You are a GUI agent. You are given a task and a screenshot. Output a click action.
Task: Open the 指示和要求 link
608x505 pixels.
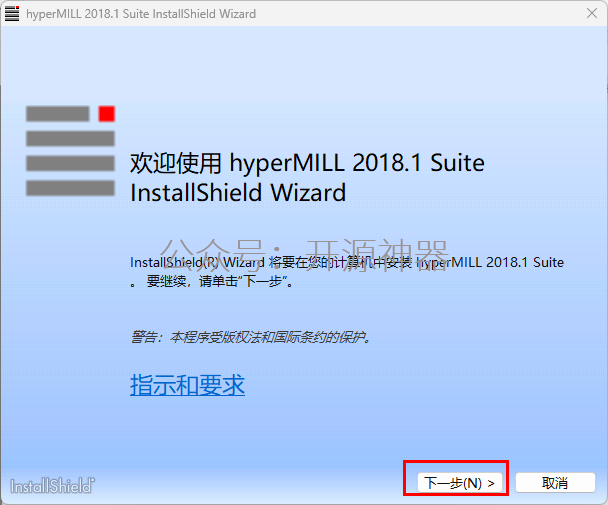[x=187, y=385]
